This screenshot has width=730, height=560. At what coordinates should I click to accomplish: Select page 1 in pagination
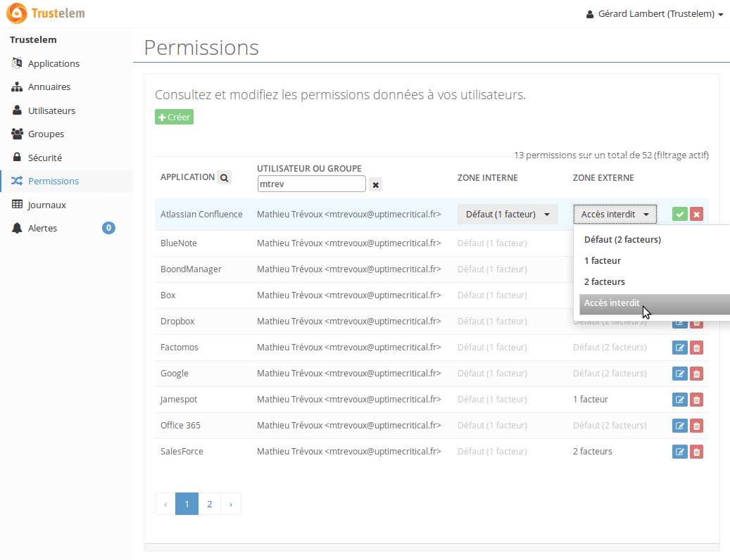click(x=187, y=504)
